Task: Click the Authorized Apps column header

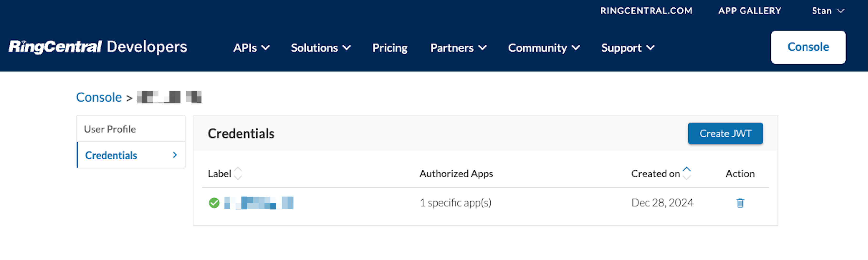Action: click(x=456, y=173)
